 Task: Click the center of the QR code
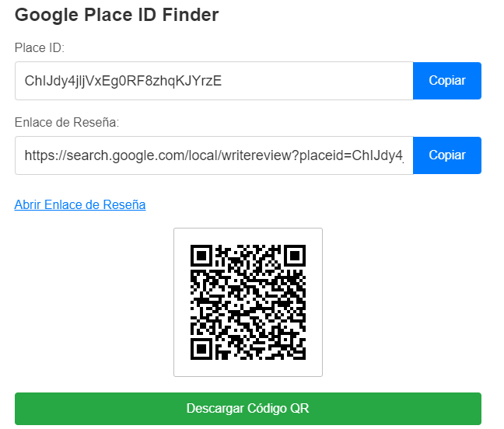coord(248,302)
